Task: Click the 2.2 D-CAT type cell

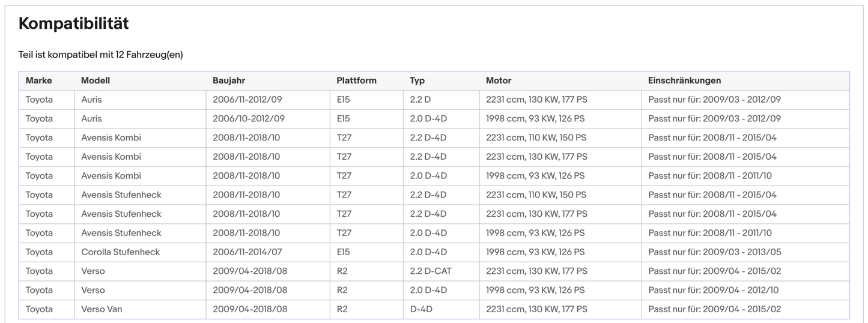Action: (431, 271)
